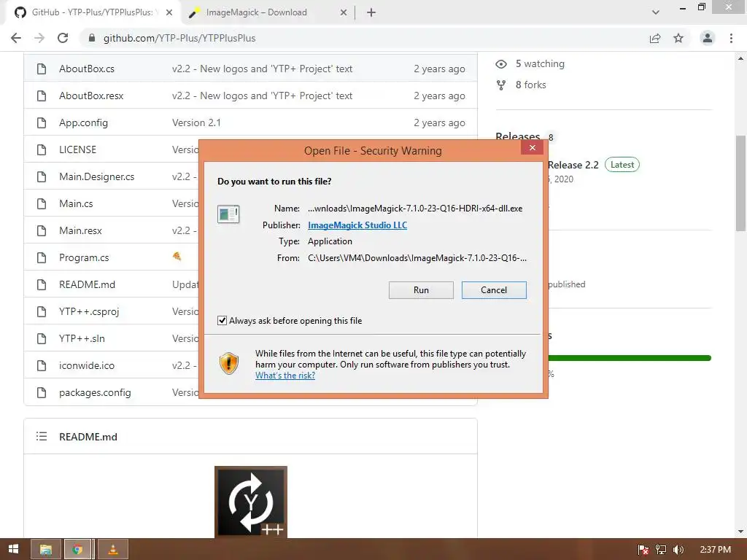Open the Chrome profile avatar
747x560 pixels.
(x=708, y=38)
